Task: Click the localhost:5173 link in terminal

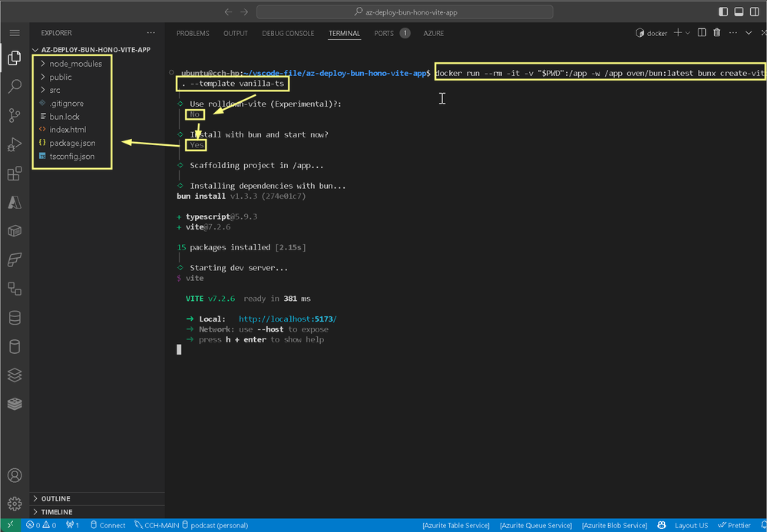Action: click(x=287, y=319)
